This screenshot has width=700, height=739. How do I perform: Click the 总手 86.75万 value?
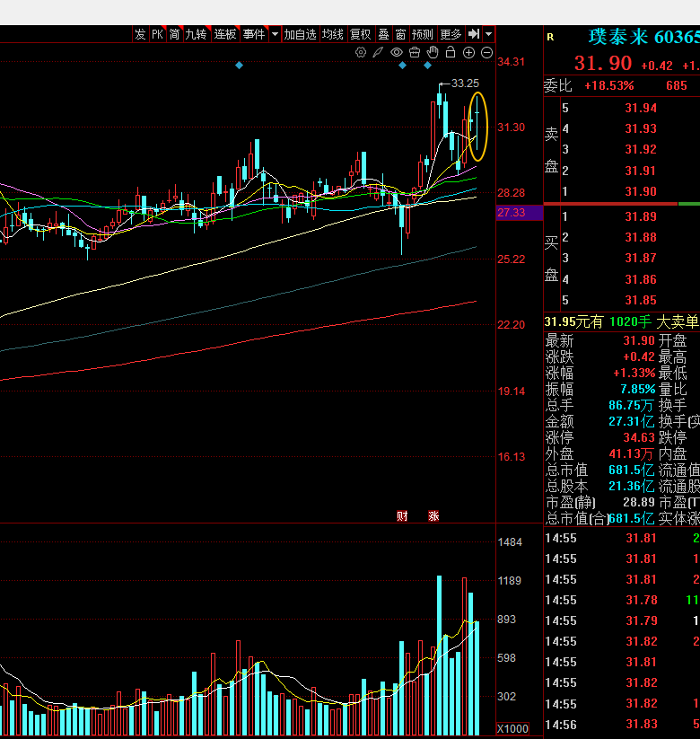[x=631, y=405]
